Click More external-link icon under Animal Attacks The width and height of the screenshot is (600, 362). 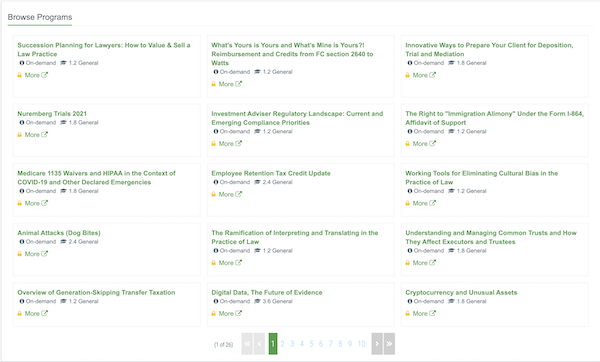tap(44, 254)
